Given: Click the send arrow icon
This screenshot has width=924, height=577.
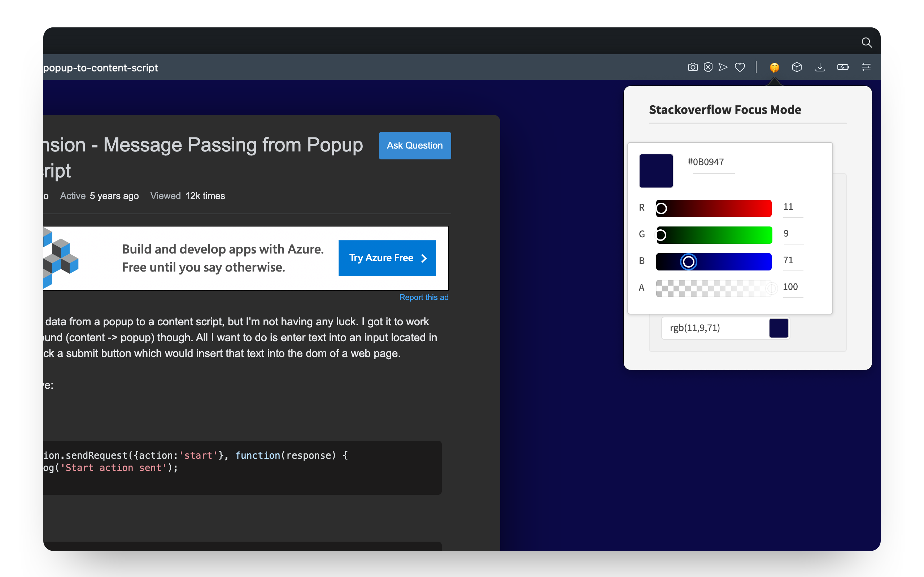Looking at the screenshot, I should coord(723,67).
